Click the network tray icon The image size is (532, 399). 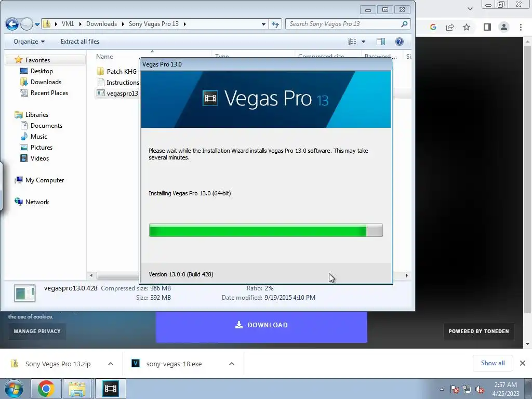(x=467, y=389)
